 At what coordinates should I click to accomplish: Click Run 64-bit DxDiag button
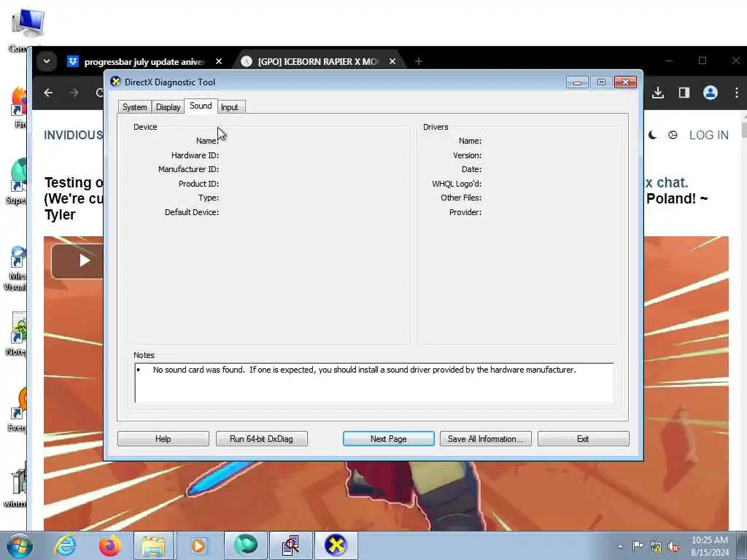262,438
